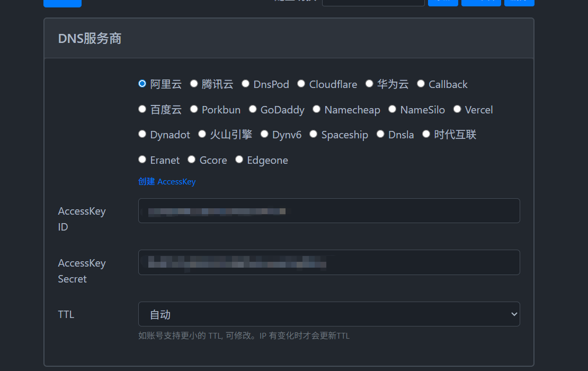Expand the TTL dropdown showing 自动

[328, 314]
